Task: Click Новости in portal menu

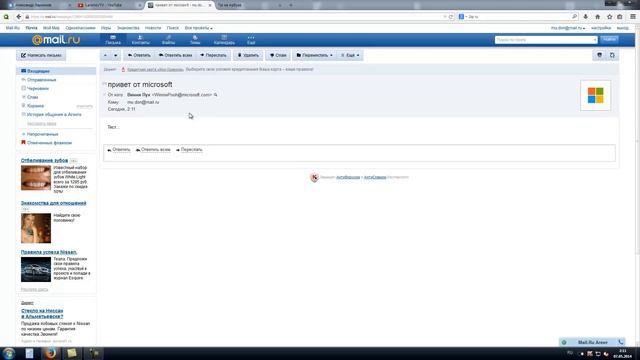Action: pyautogui.click(x=153, y=28)
